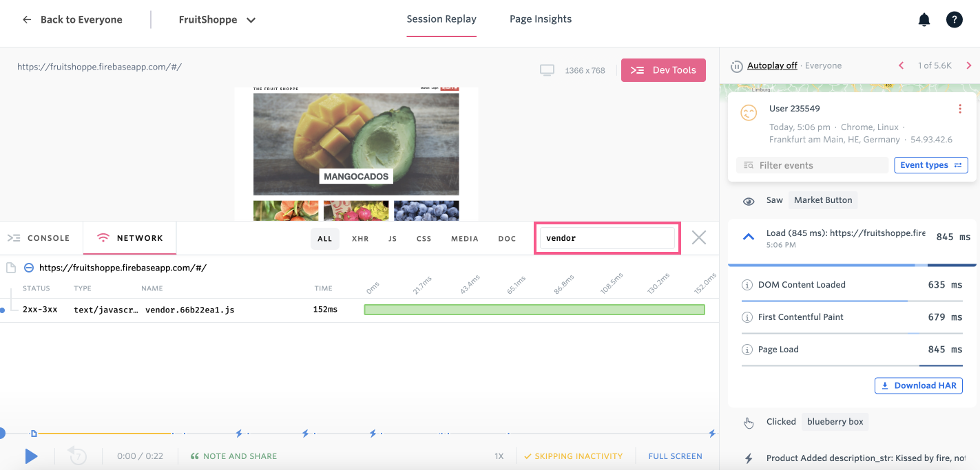The width and height of the screenshot is (980, 470).
Task: Click the Download HAR button
Action: point(919,385)
